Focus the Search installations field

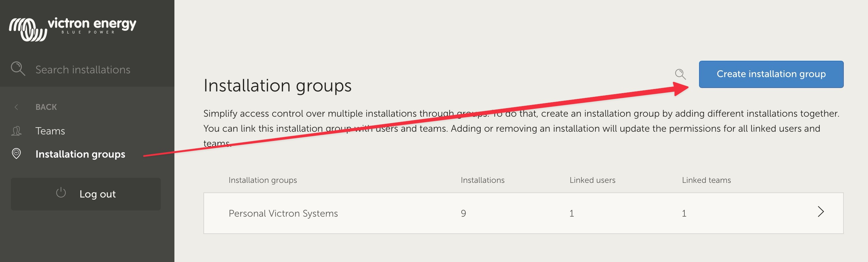[83, 70]
